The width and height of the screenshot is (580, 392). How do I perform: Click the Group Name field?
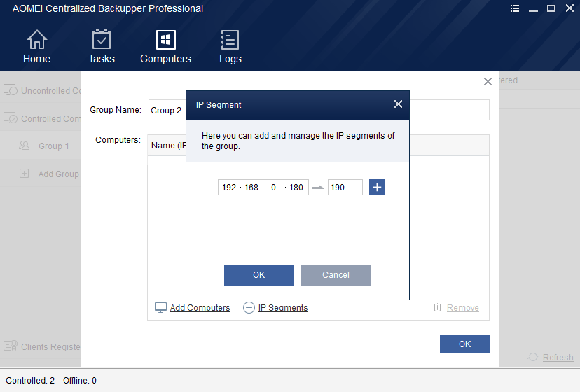pos(319,110)
